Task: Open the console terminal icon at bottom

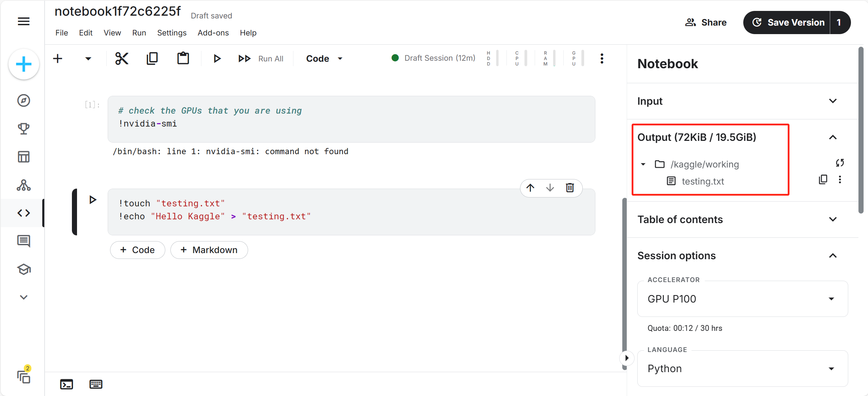Action: click(x=66, y=384)
